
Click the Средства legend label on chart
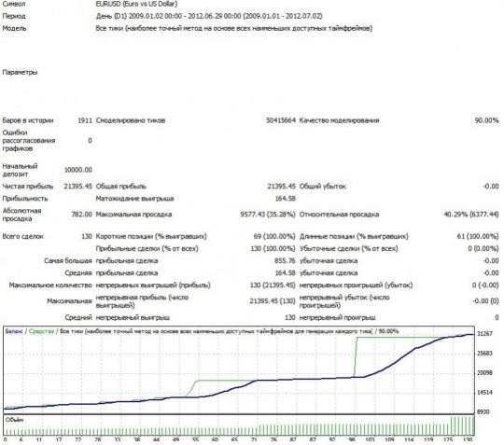tap(41, 331)
